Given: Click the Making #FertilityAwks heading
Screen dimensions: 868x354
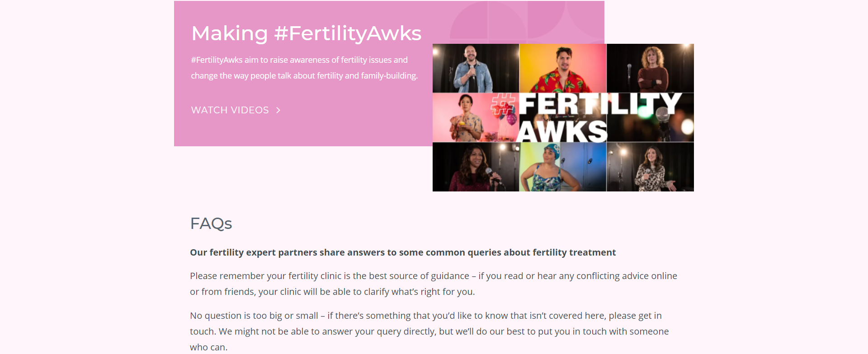Looking at the screenshot, I should click(307, 33).
